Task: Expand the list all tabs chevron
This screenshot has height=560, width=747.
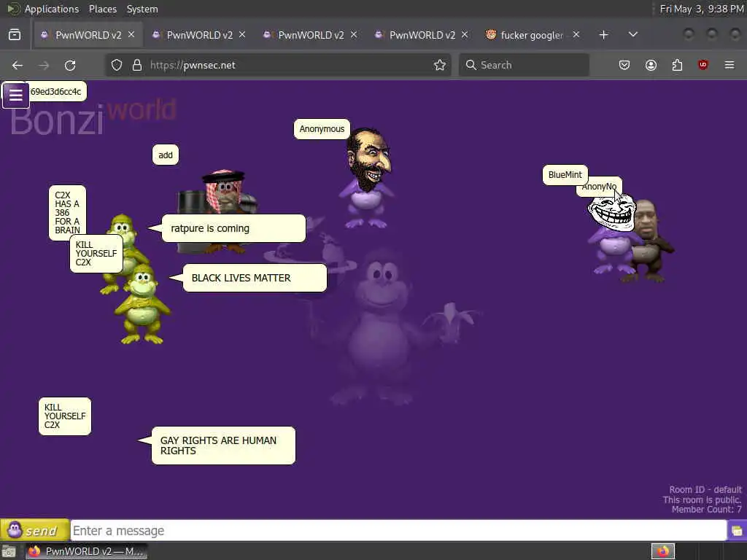Action: pos(633,34)
